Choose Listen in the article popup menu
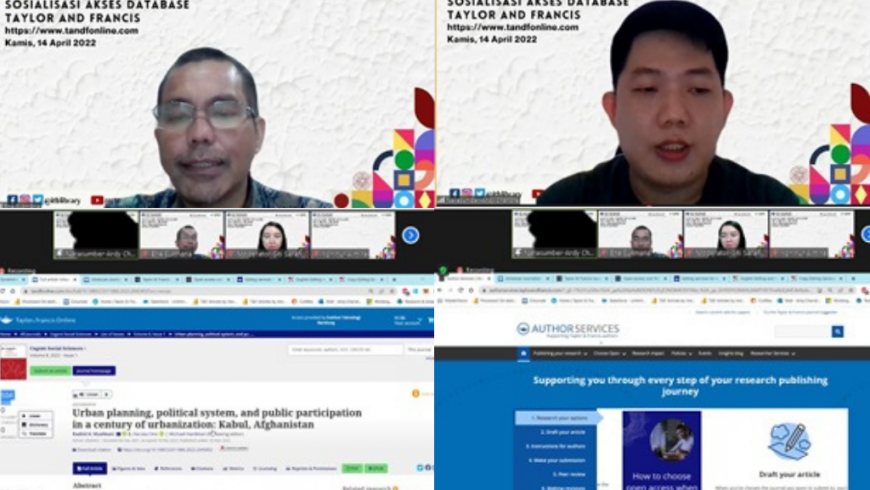 coord(34,416)
